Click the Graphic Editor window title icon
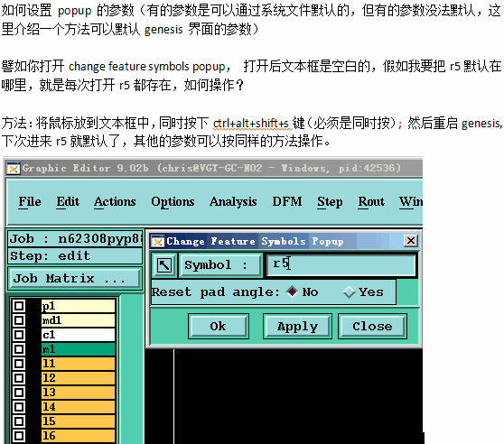 (x=14, y=168)
